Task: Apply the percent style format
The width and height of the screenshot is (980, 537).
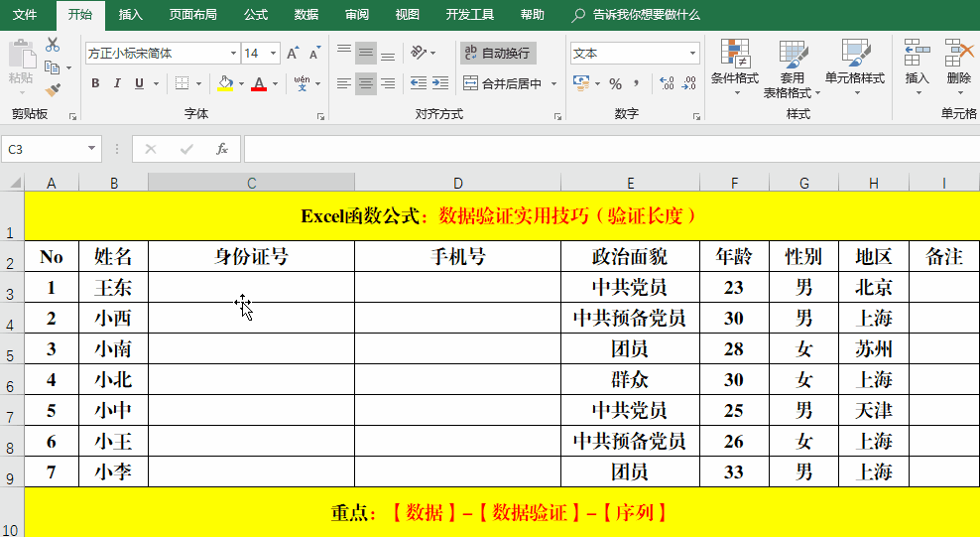Action: [x=615, y=84]
